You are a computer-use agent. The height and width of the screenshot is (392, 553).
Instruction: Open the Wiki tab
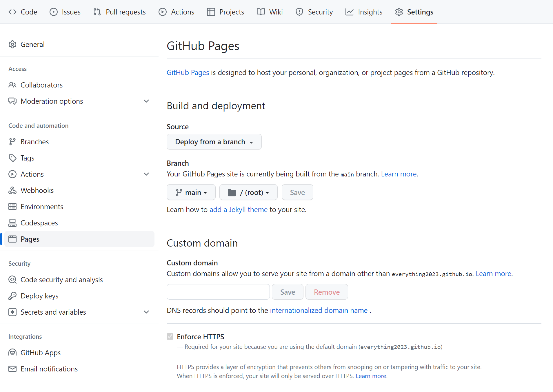click(x=270, y=12)
